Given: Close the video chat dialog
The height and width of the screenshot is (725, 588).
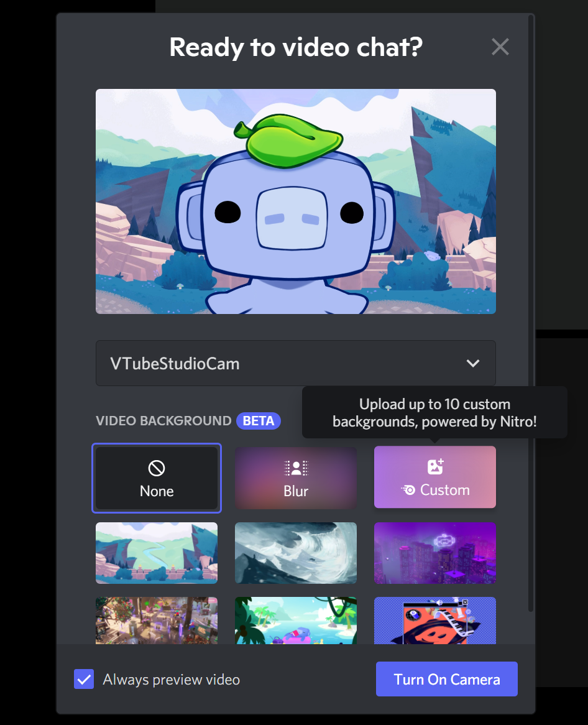Looking at the screenshot, I should [x=500, y=47].
